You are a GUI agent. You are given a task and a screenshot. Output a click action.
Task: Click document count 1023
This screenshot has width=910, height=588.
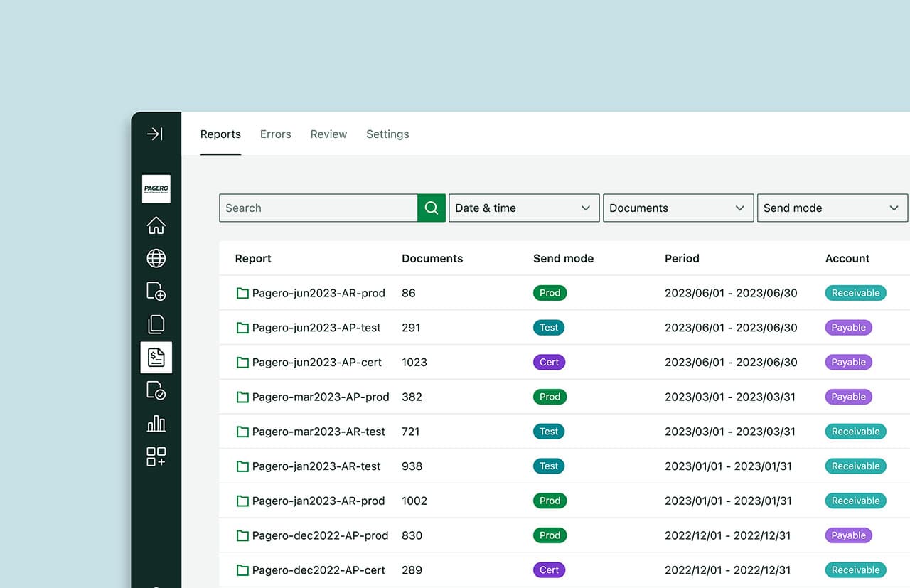(x=414, y=363)
